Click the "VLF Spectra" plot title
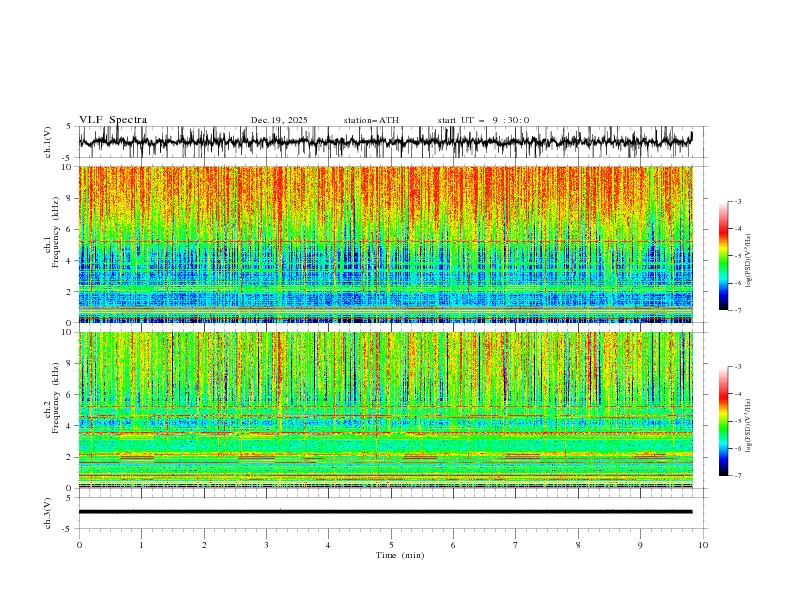 [113, 120]
